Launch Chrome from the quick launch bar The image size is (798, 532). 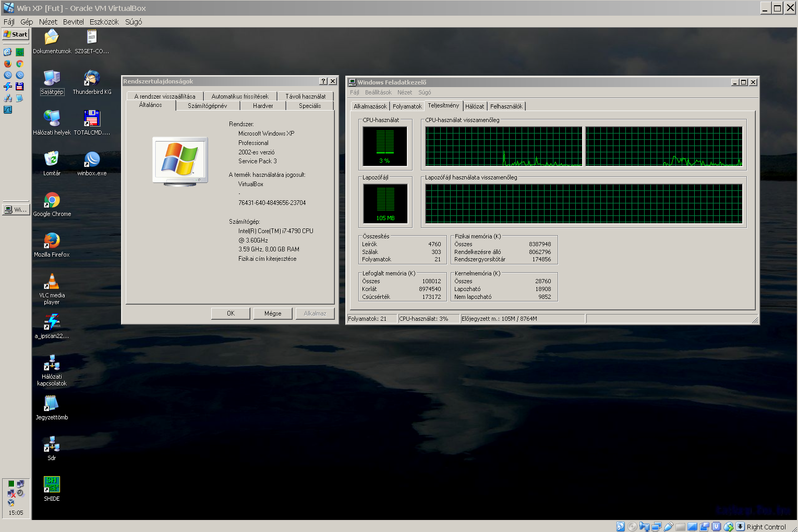pos(20,64)
